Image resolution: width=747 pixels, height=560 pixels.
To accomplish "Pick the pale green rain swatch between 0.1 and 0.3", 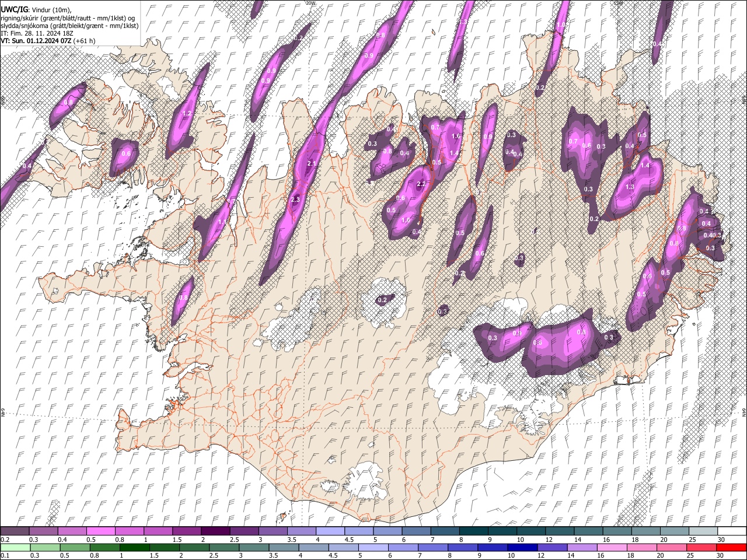I will [x=15, y=547].
